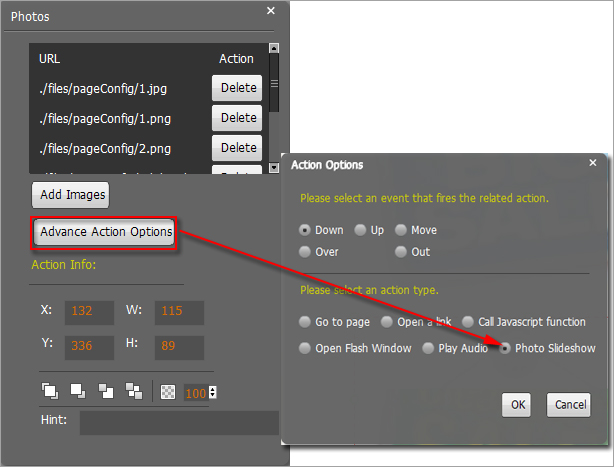Confirm the dialog with OK
The image size is (614, 467).
pyautogui.click(x=518, y=405)
